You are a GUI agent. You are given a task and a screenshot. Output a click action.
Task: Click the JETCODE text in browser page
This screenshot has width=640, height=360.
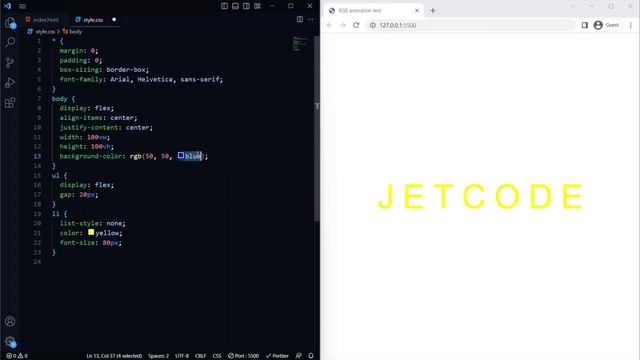480,196
